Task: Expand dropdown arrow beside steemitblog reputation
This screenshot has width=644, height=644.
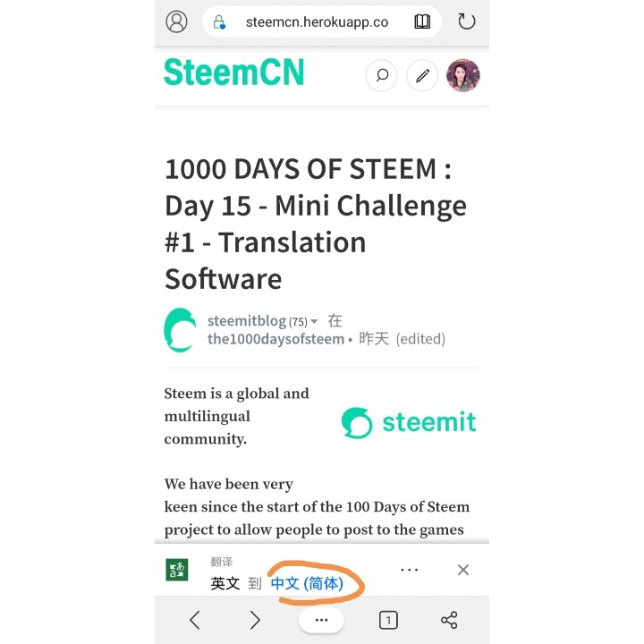Action: point(314,322)
